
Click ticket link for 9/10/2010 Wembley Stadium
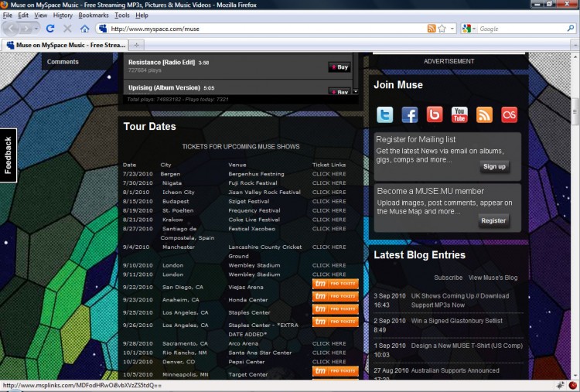click(329, 265)
